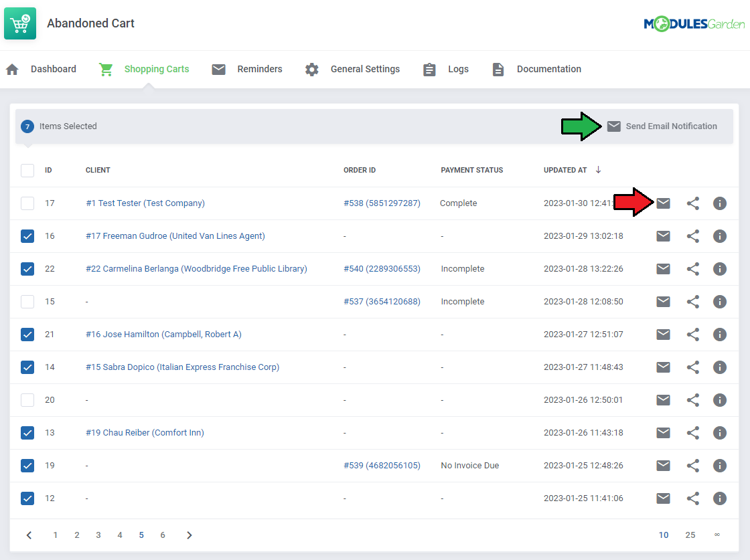
Task: Go to page 3 in pagination
Action: coord(98,535)
